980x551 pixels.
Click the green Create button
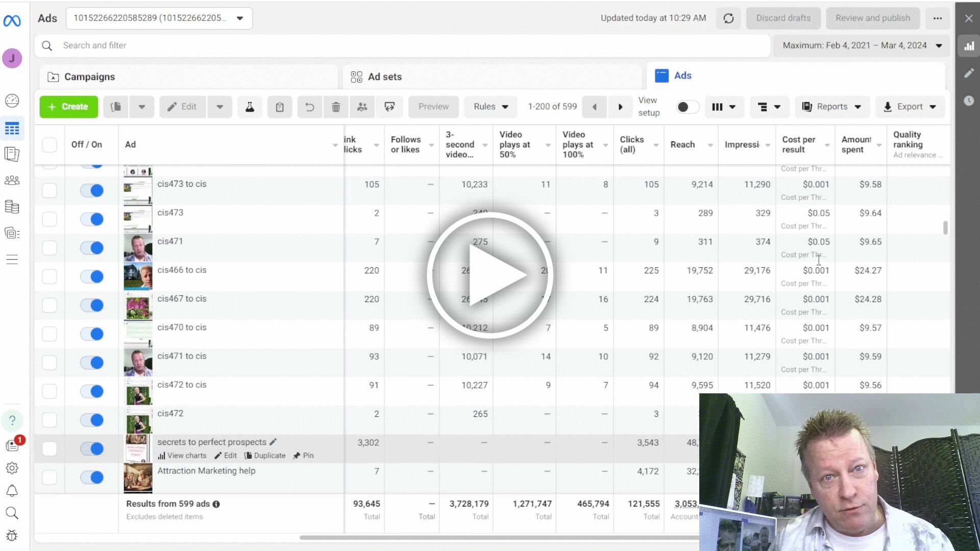[x=69, y=107]
